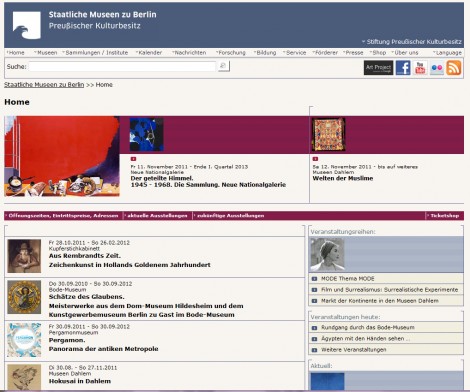The image size is (470, 392).
Task: Open the Forschung menu
Action: [x=231, y=53]
